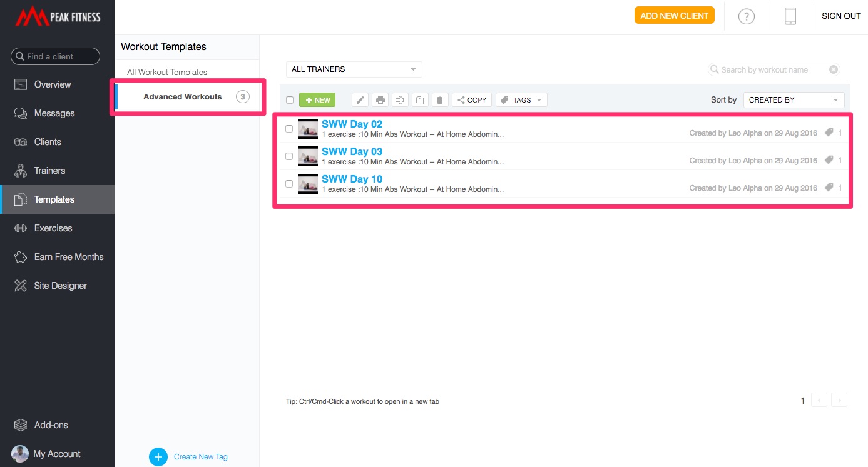868x467 pixels.
Task: Click the SWW Day 03 thumbnail
Action: coord(308,156)
